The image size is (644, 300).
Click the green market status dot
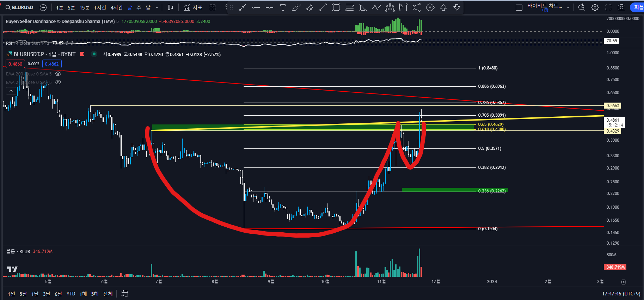94,54
